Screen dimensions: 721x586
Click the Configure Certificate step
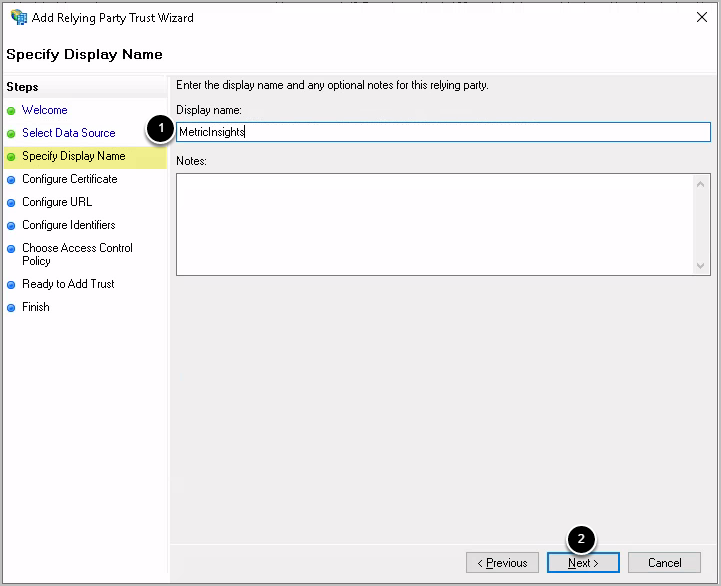[70, 179]
